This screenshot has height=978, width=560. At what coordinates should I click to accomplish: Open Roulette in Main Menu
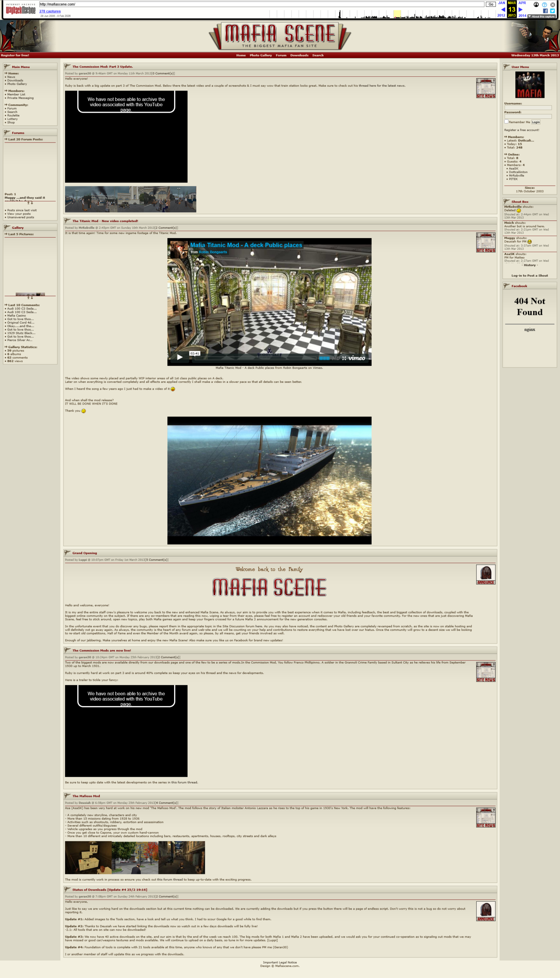tap(13, 115)
